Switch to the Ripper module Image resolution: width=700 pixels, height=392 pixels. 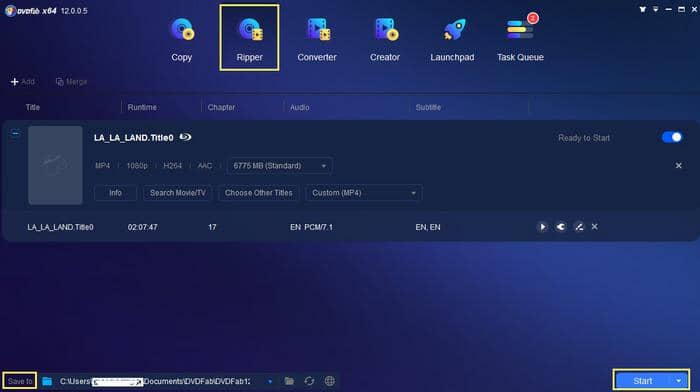(x=249, y=38)
